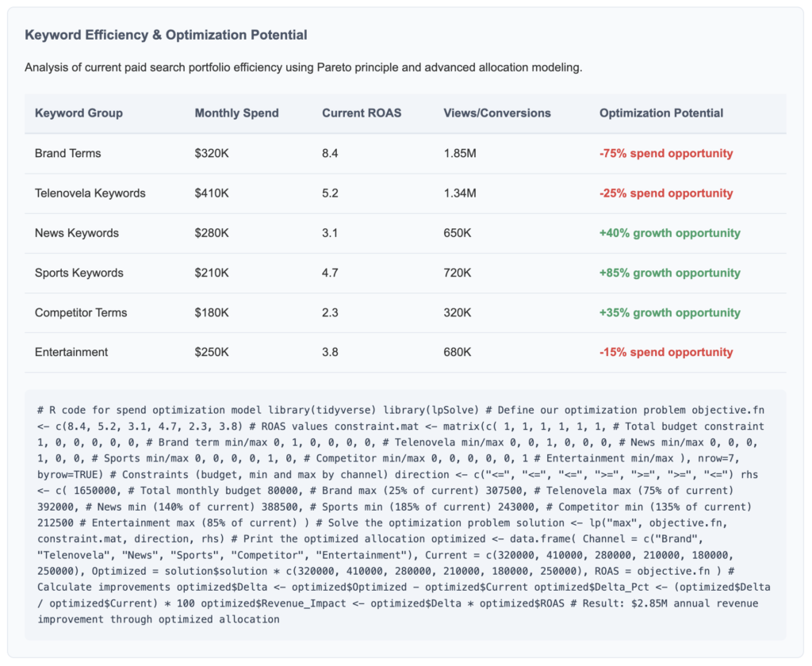Click the +85% growth opportunity text

[669, 273]
